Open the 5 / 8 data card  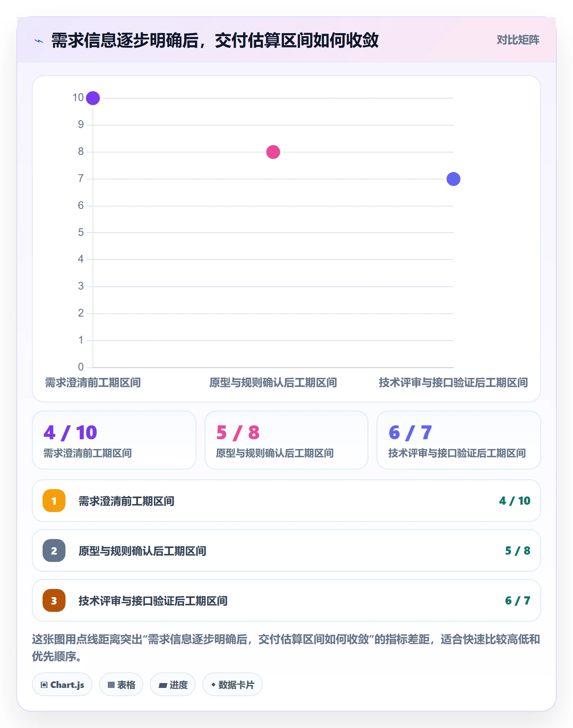286,440
